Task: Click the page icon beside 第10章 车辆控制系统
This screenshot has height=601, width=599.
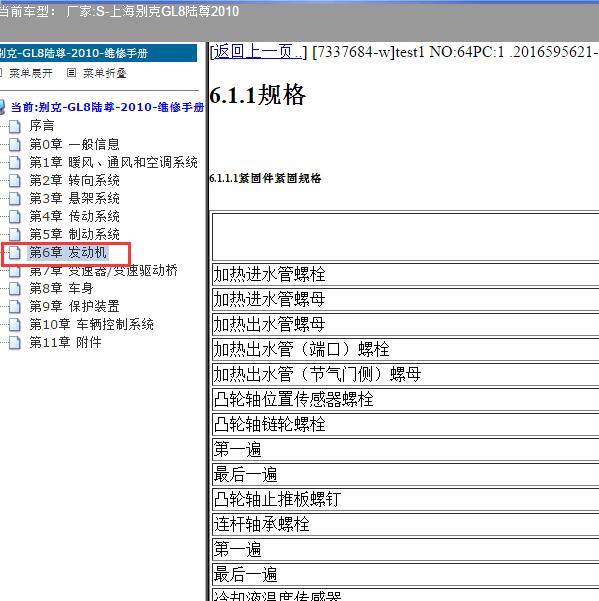Action: [x=15, y=324]
